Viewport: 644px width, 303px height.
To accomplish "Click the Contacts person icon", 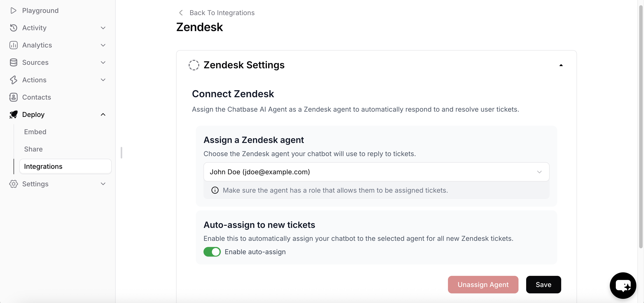I will click(13, 97).
